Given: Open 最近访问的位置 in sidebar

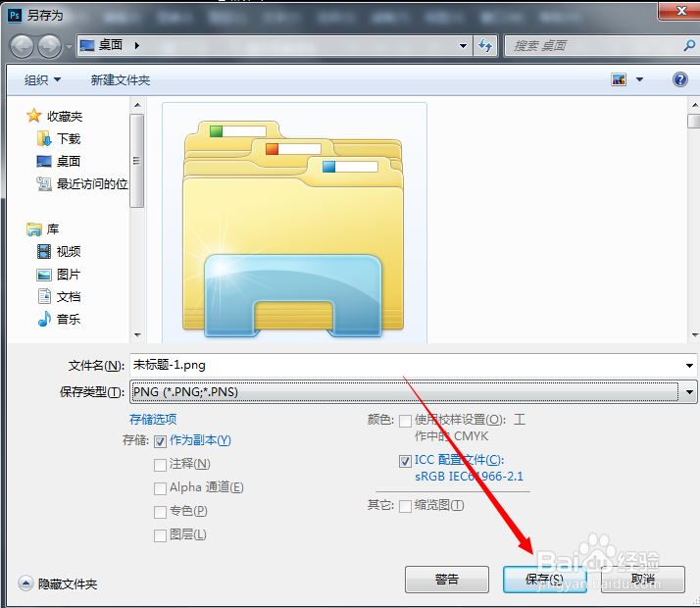Looking at the screenshot, I should 92,183.
